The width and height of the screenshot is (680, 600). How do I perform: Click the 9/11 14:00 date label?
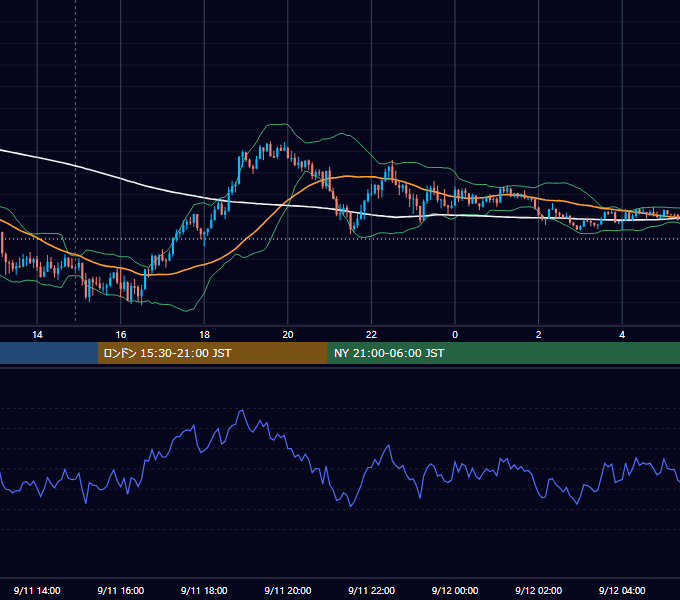[x=37, y=590]
